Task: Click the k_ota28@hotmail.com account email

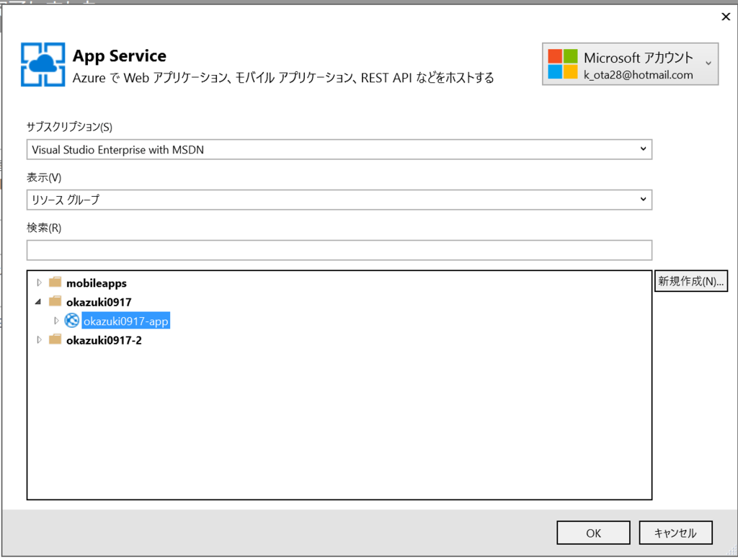Action: pyautogui.click(x=639, y=75)
